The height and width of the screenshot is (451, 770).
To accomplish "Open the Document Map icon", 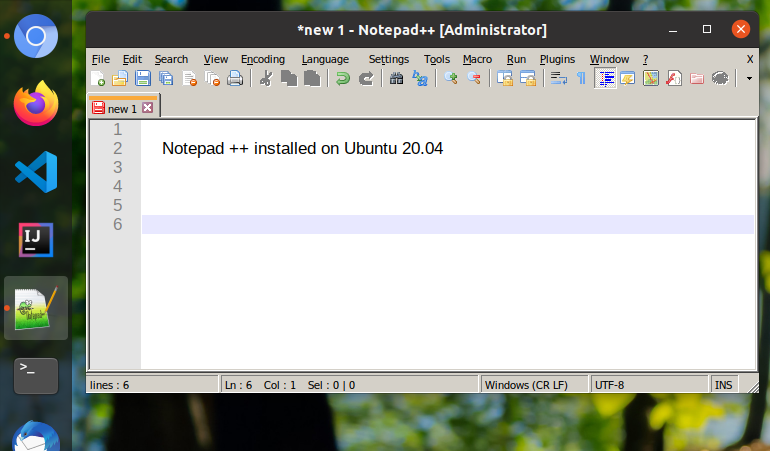I will pyautogui.click(x=651, y=78).
